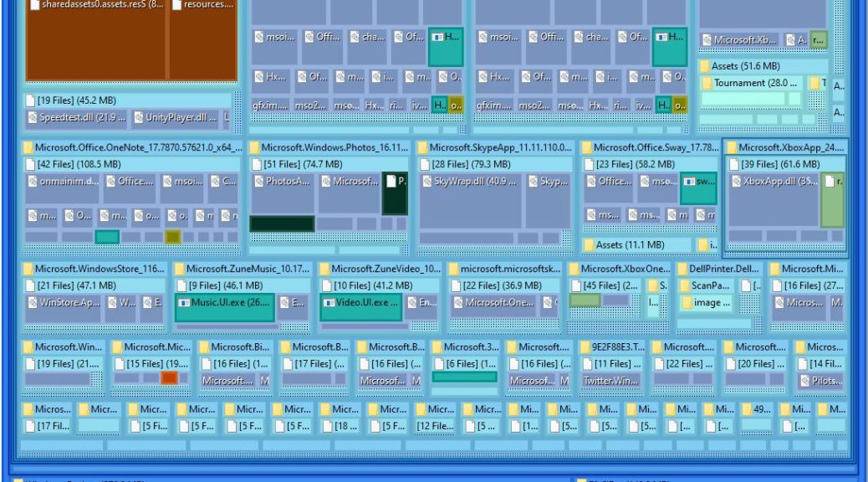Select the "onmainim.d..." file tile
Image resolution: width=868 pixels, height=482 pixels.
[61, 187]
